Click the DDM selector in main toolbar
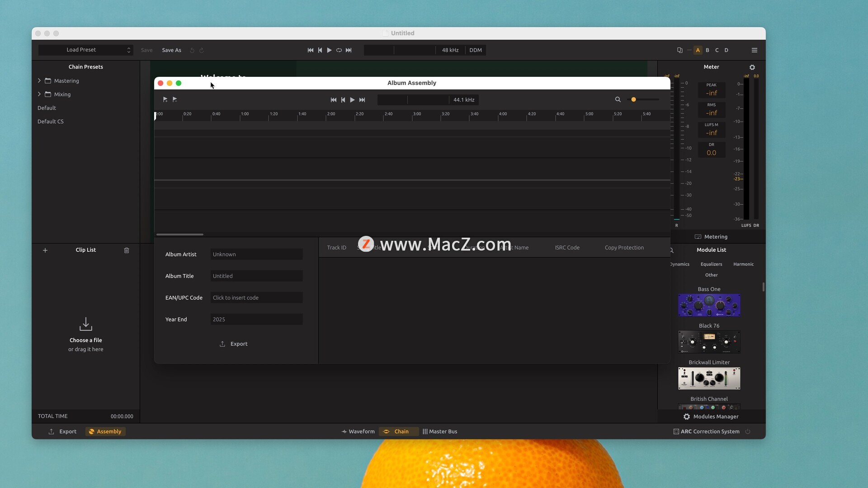Image resolution: width=868 pixels, height=488 pixels. tap(476, 50)
